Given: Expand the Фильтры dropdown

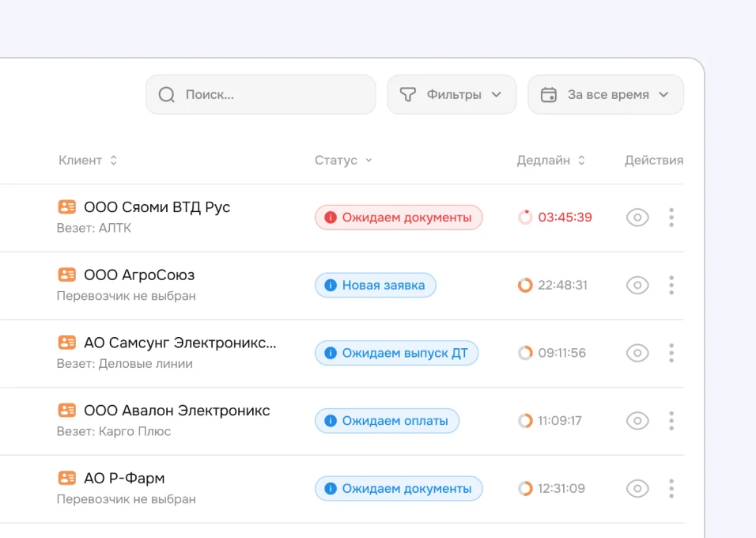Looking at the screenshot, I should pyautogui.click(x=452, y=95).
